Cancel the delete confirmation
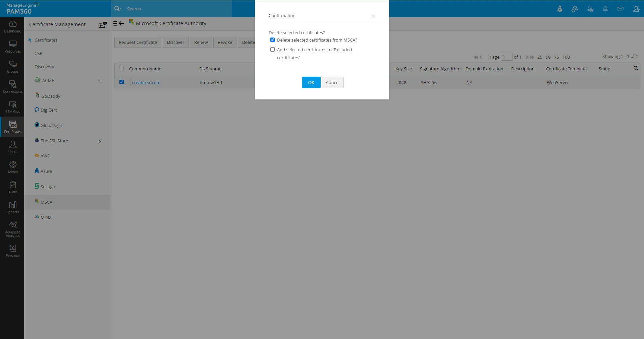This screenshot has width=644, height=339. [x=332, y=82]
